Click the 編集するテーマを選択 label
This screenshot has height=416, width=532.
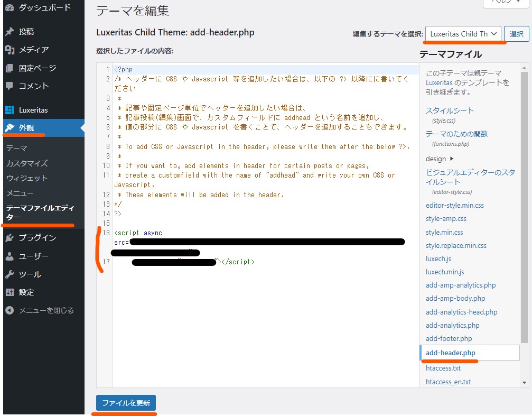(387, 34)
